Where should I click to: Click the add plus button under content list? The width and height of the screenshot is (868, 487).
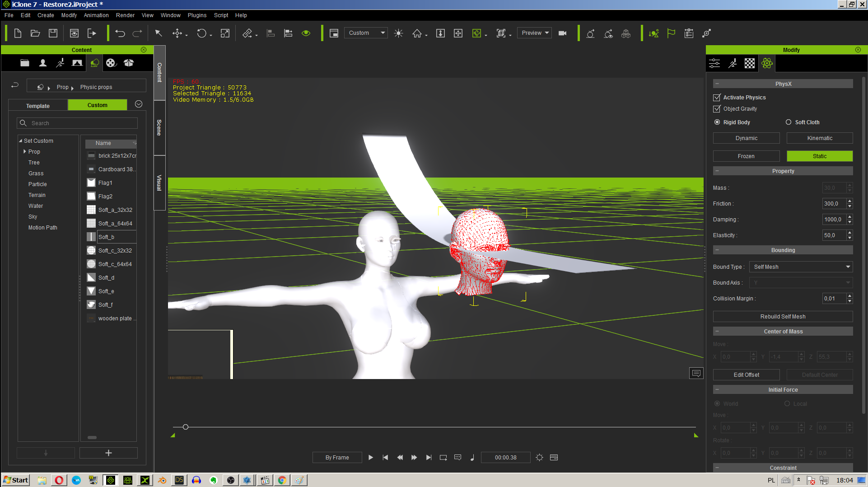[x=108, y=453]
